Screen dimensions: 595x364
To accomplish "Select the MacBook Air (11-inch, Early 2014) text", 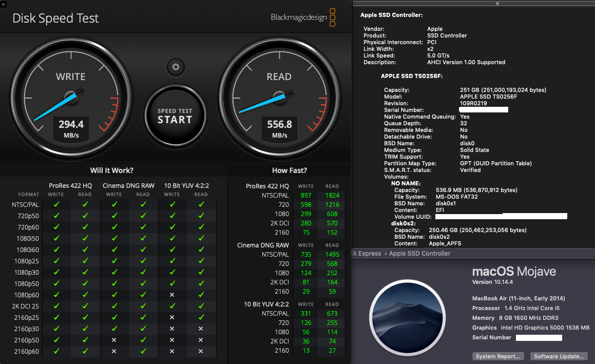I will [x=519, y=298].
